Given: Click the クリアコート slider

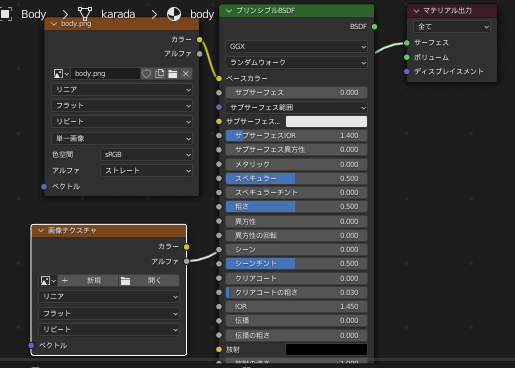Looking at the screenshot, I should coord(296,279).
